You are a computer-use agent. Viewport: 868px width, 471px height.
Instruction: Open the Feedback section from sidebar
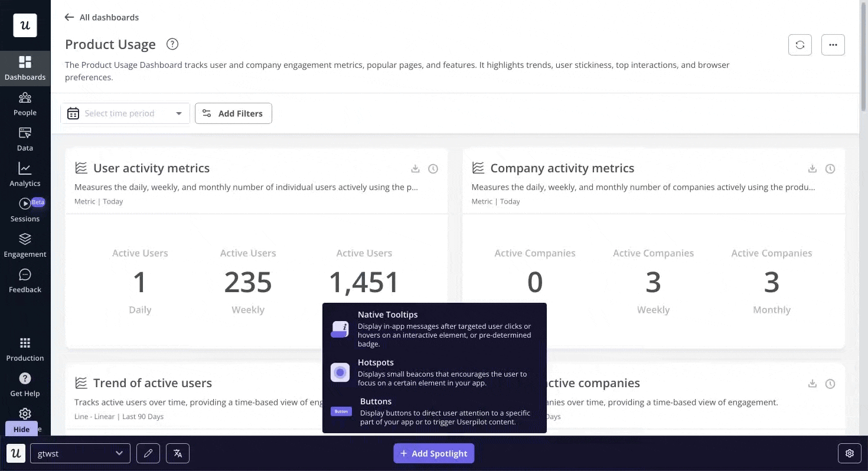click(25, 280)
